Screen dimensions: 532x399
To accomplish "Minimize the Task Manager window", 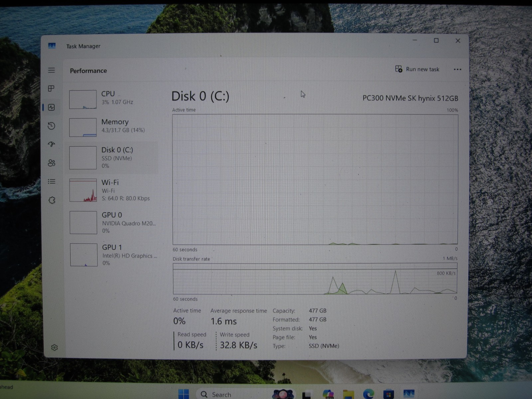I will tap(415, 40).
